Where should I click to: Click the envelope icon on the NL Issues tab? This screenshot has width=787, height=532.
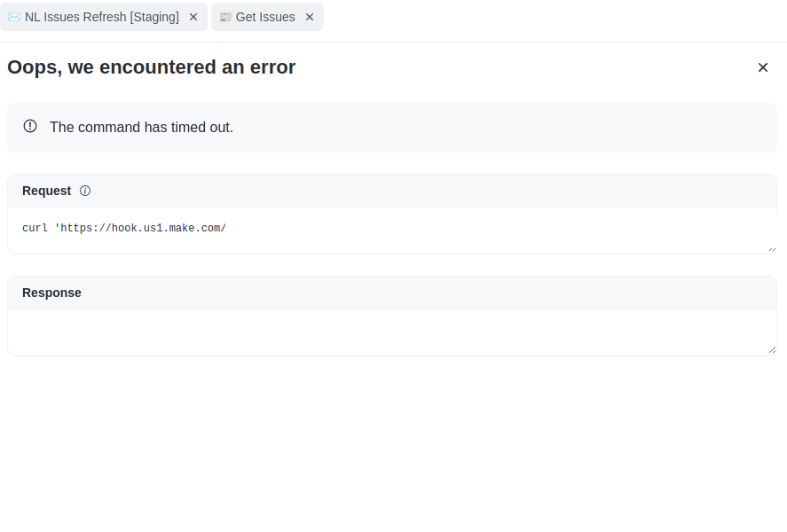14,17
